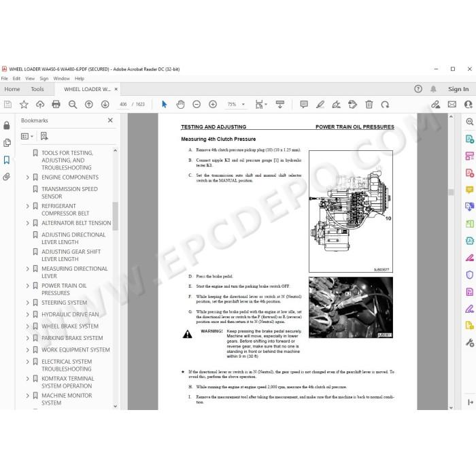Open bookmark options dropdown
This screenshot has height=476, width=476.
click(27, 136)
